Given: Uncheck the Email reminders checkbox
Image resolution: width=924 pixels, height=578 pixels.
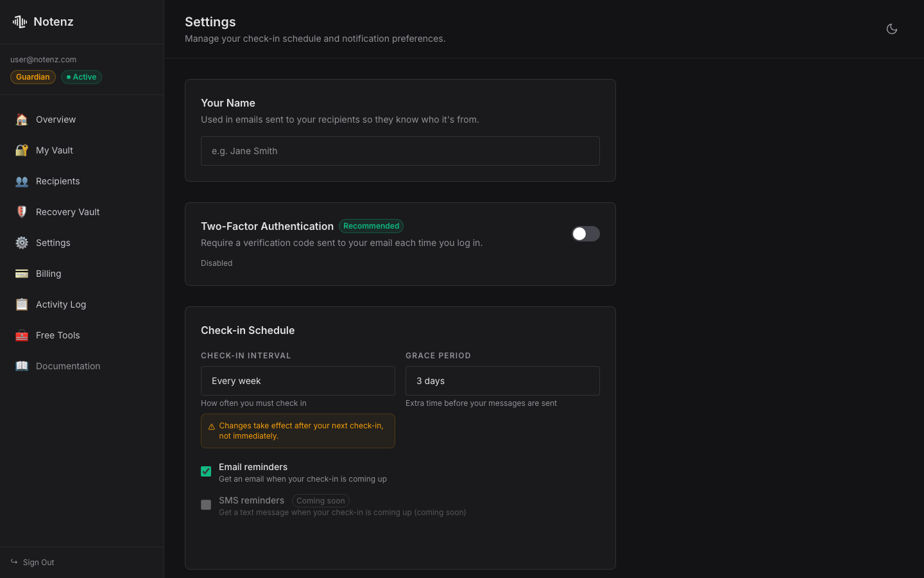Looking at the screenshot, I should pos(206,471).
